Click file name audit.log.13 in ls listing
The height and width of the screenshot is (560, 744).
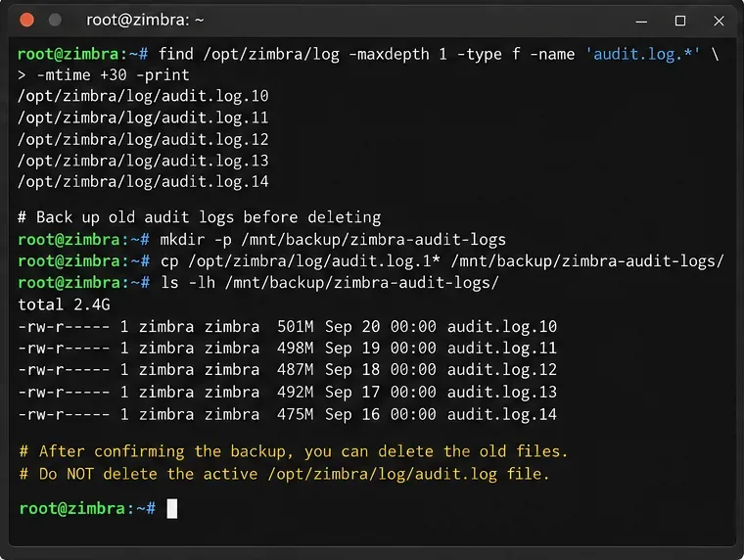pyautogui.click(x=502, y=393)
